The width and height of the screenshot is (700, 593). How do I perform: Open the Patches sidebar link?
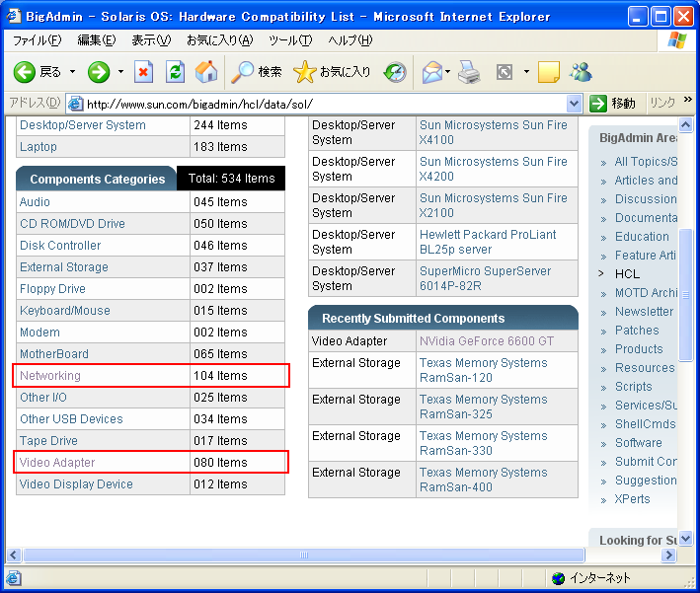click(637, 331)
